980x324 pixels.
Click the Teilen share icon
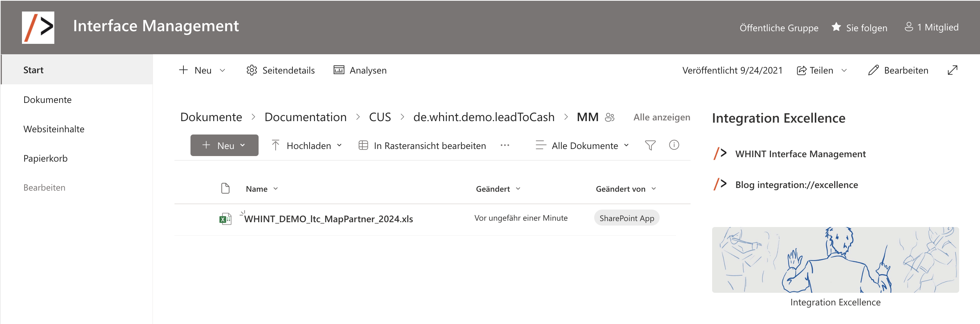click(801, 70)
